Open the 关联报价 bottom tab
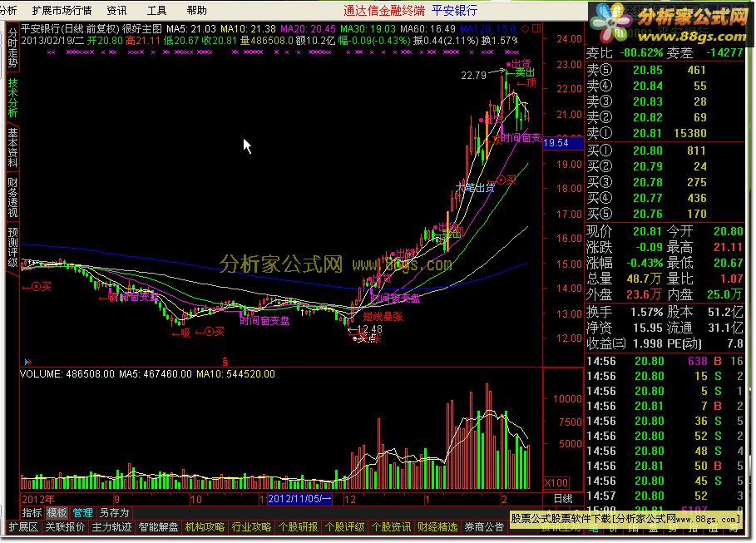Viewport: 756px width, 543px height. tap(65, 527)
